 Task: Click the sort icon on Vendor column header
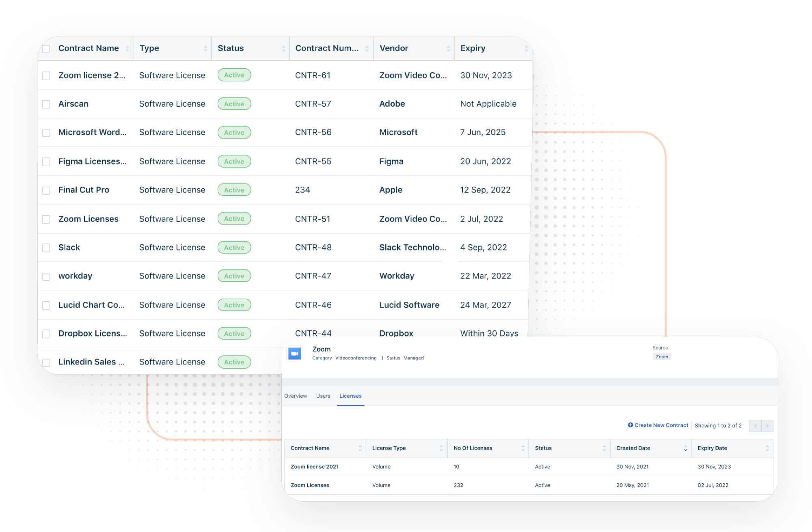click(x=449, y=48)
